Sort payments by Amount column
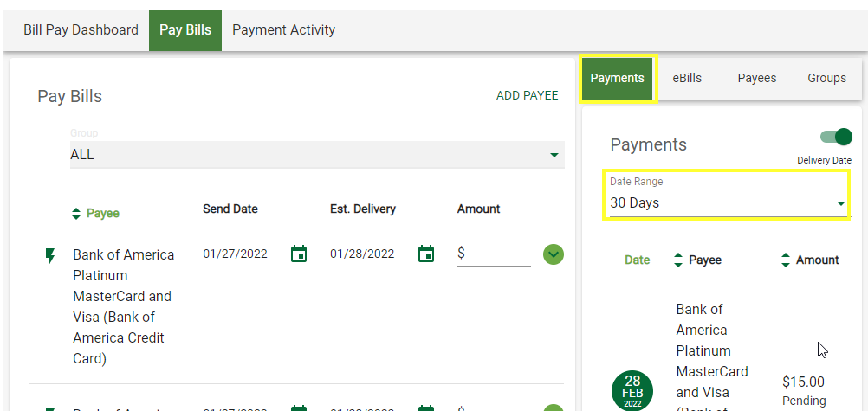This screenshot has height=411, width=868. [x=810, y=260]
